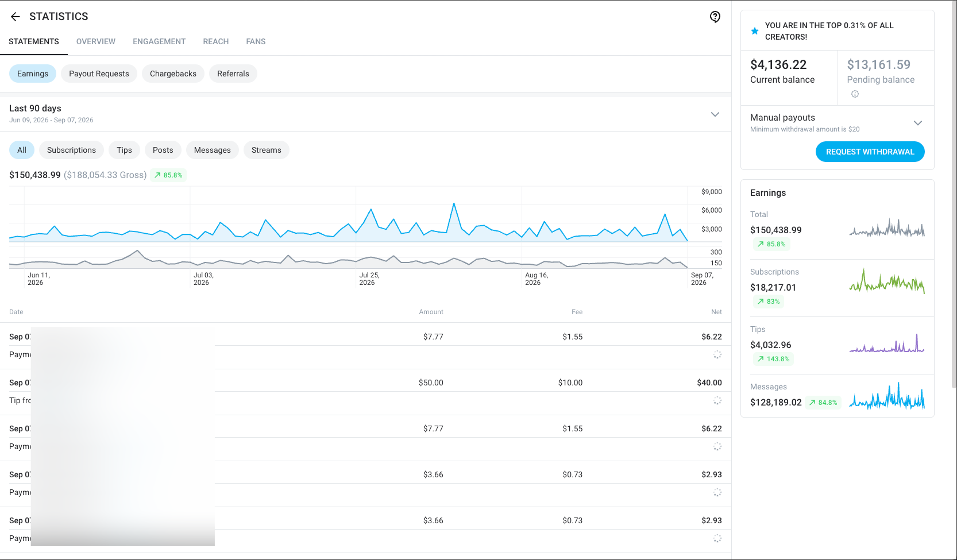Filter earnings by Messages chip
957x560 pixels.
[213, 150]
